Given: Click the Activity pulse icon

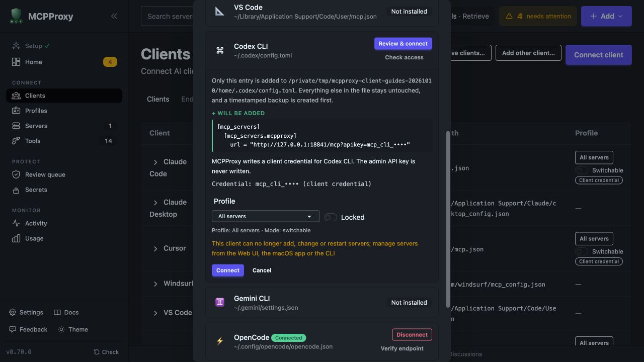Looking at the screenshot, I should (x=16, y=223).
